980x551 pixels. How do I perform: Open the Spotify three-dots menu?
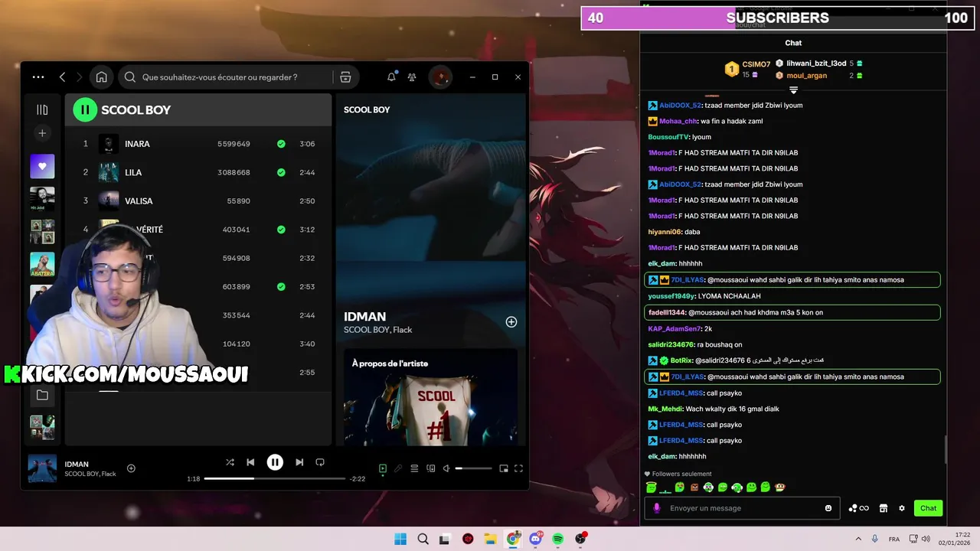point(38,77)
